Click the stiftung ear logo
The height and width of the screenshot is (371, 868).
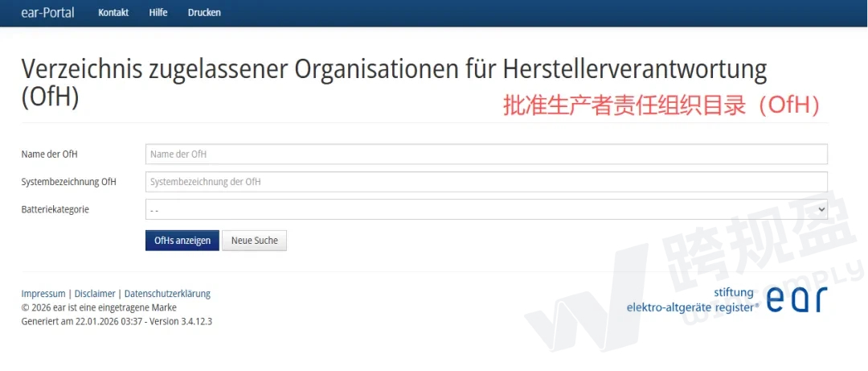tap(727, 300)
